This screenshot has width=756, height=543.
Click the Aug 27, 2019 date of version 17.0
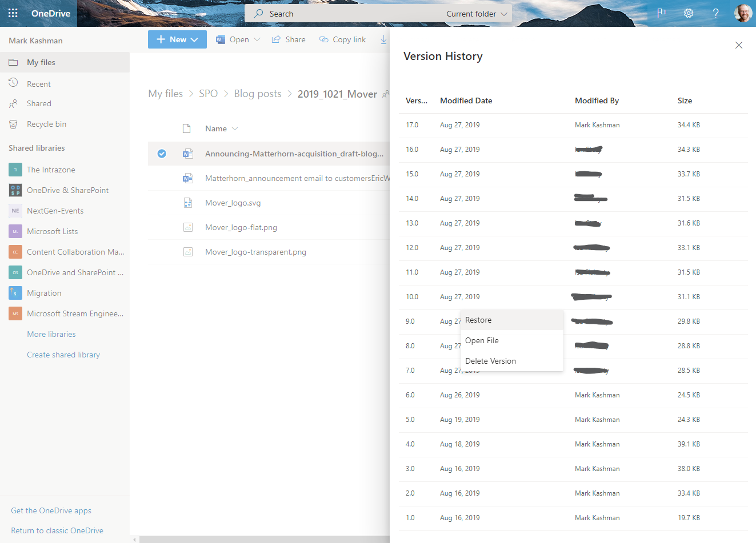pos(460,125)
